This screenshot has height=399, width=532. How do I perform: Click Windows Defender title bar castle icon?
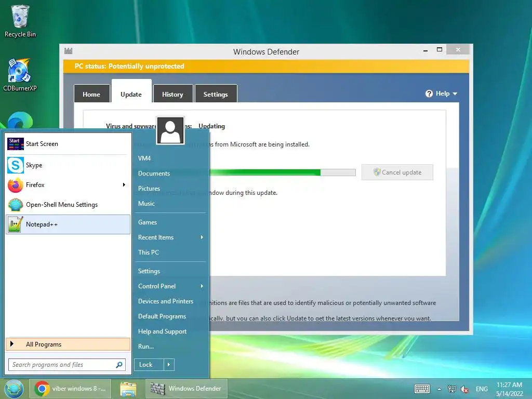point(68,51)
